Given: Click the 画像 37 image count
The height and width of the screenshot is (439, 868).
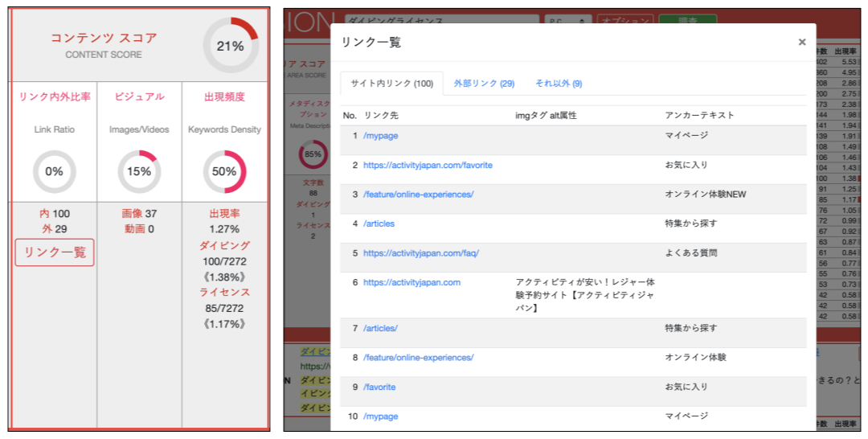Looking at the screenshot, I should (x=139, y=214).
